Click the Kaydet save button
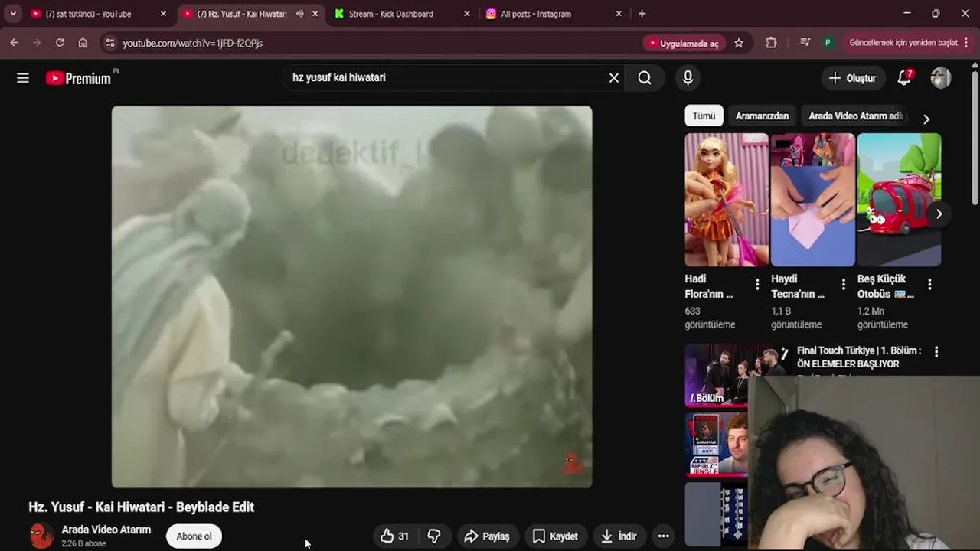 click(x=555, y=536)
